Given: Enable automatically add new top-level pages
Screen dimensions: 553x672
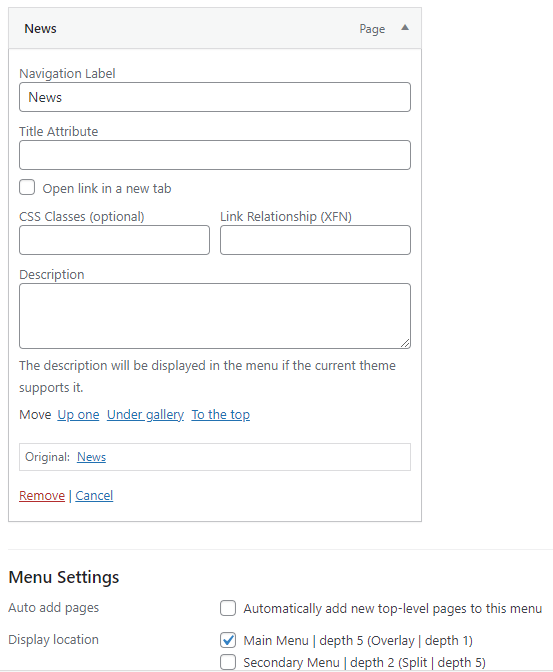Looking at the screenshot, I should click(228, 608).
